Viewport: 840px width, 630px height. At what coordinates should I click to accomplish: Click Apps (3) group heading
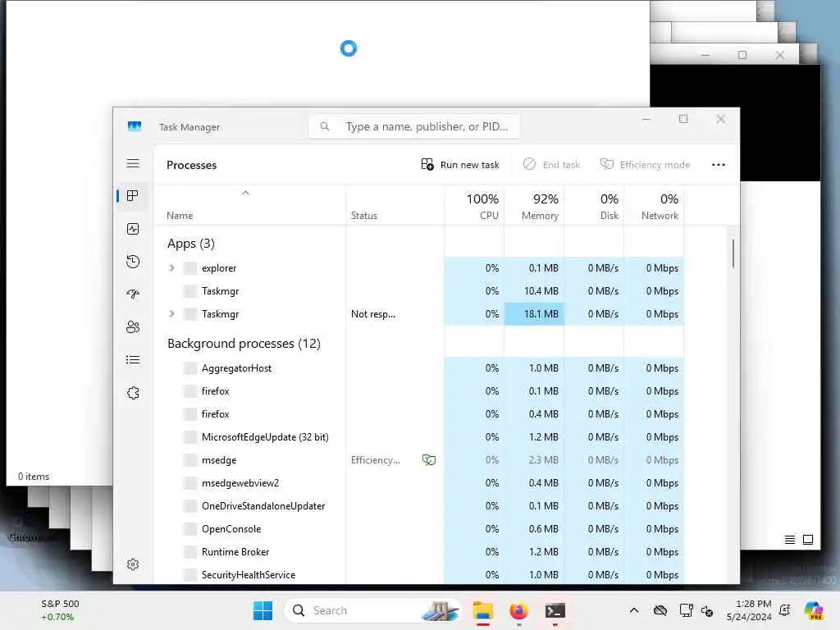click(190, 244)
